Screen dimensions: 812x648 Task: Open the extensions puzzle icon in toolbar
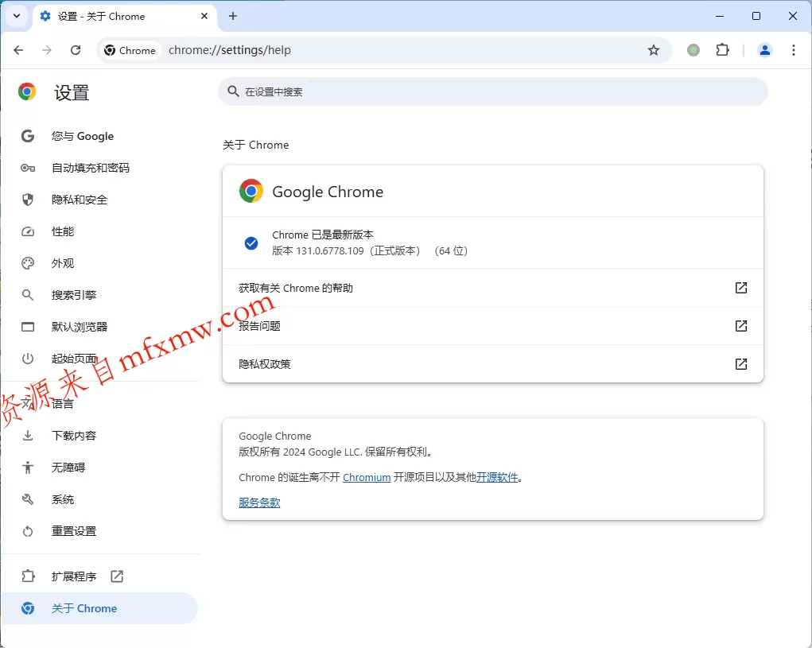pos(722,50)
